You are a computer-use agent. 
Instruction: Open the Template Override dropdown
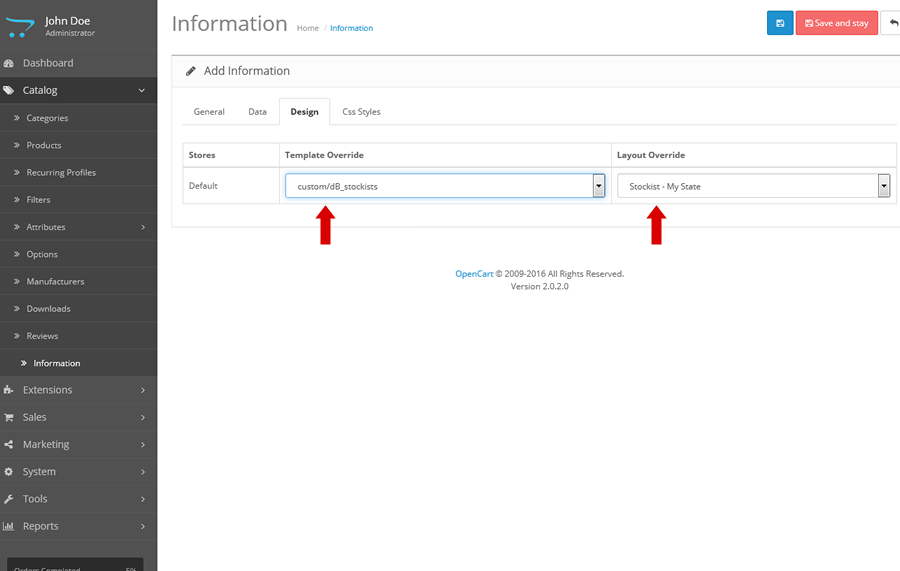click(x=445, y=186)
